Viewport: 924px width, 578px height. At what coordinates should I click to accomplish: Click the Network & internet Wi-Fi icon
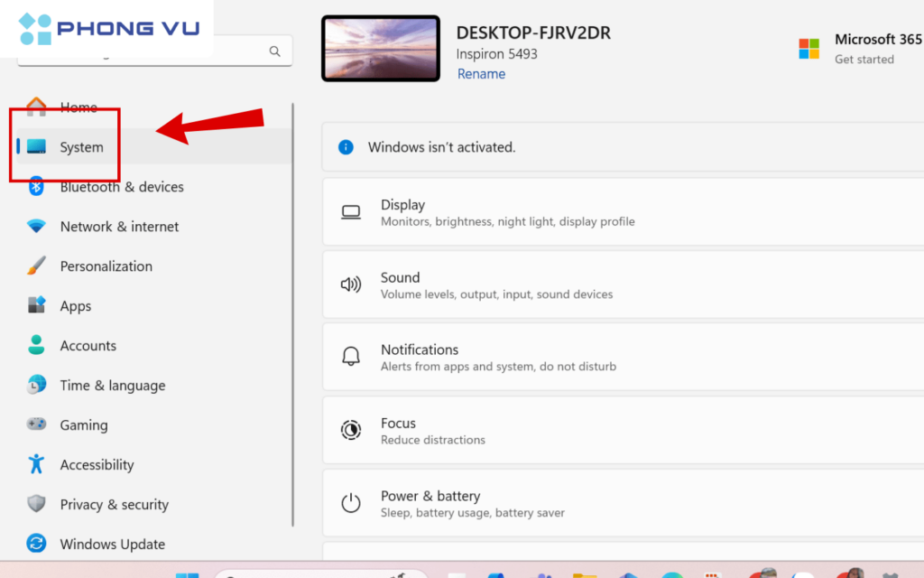[36, 227]
